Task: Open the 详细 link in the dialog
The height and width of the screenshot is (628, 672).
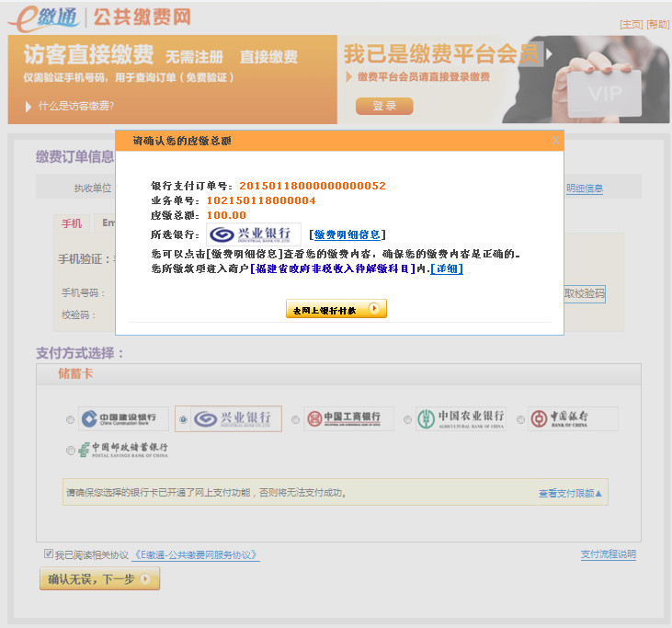Action: (447, 268)
